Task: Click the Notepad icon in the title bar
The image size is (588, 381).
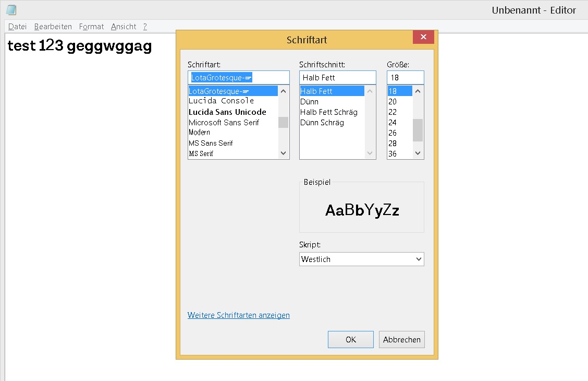Action: 11,10
